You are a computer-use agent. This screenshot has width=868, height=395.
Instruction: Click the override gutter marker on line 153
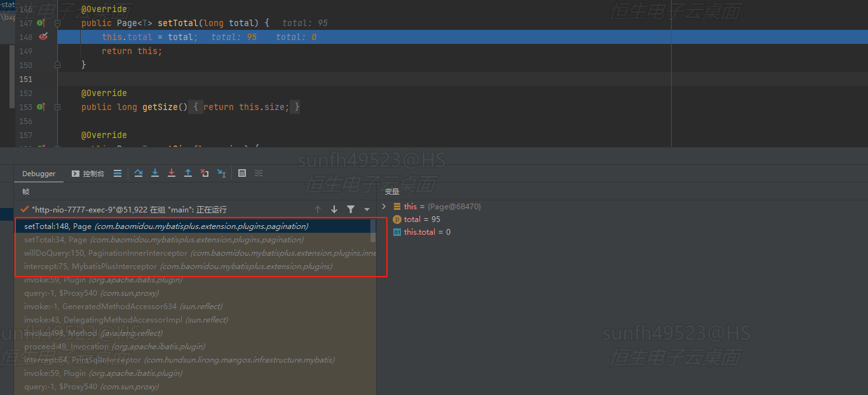pos(41,107)
